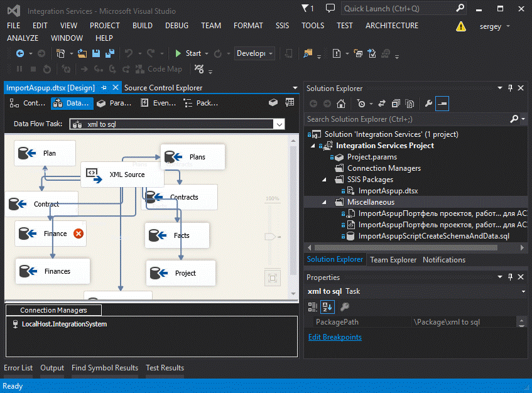The height and width of the screenshot is (393, 532).
Task: Click the red error icon on Finance
Action: coord(79,234)
